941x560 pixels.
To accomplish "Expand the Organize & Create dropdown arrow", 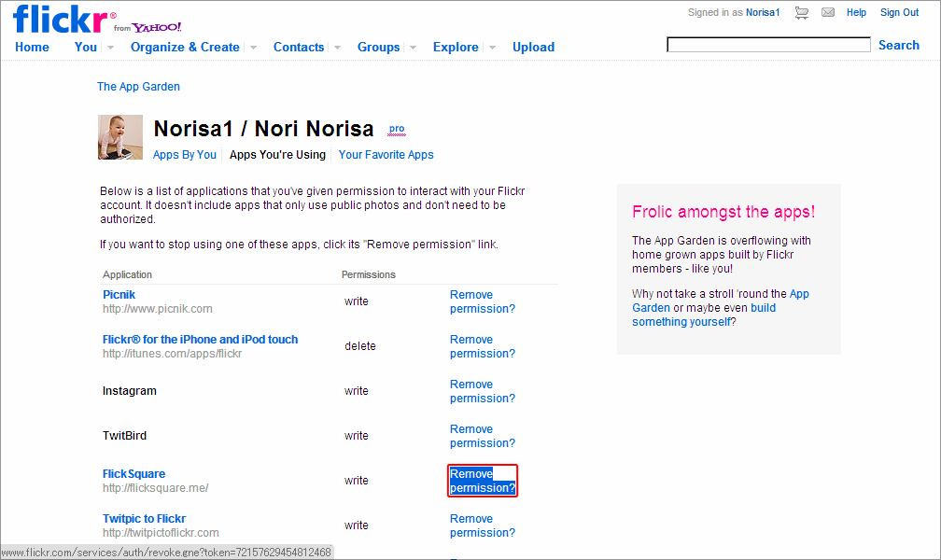I will [253, 48].
